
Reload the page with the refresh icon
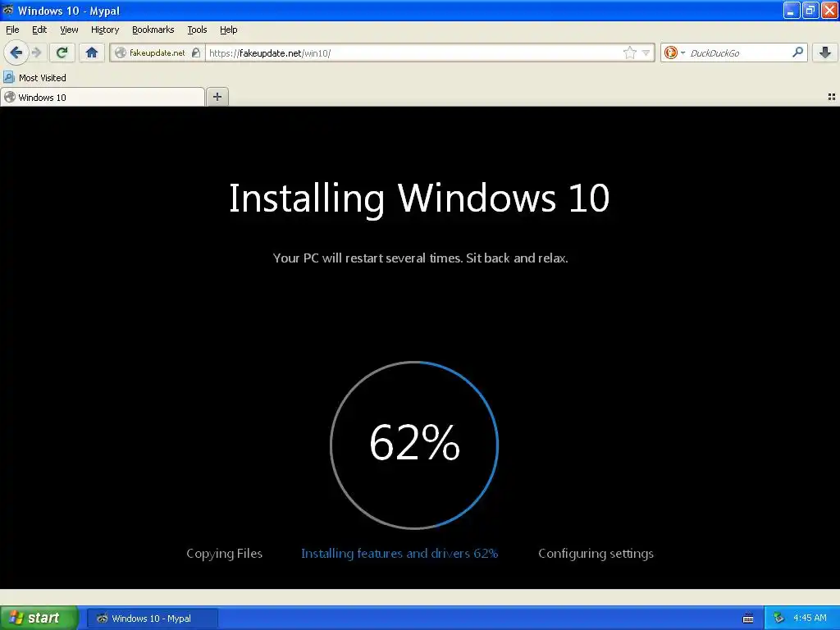point(62,52)
